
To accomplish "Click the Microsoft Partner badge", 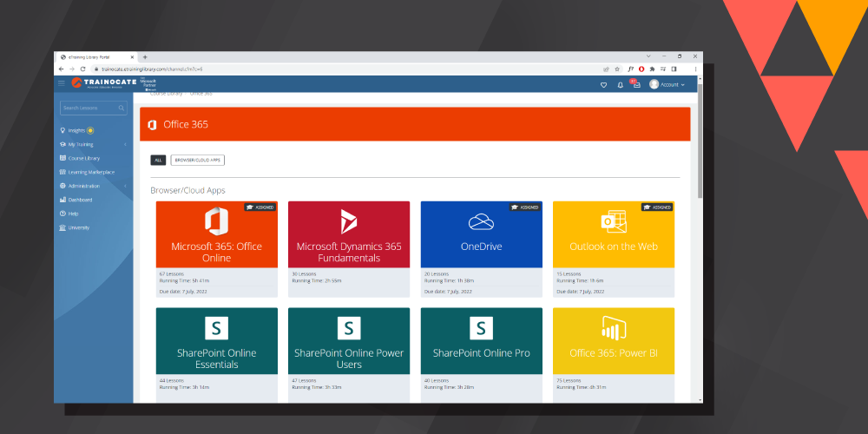I will pos(148,83).
